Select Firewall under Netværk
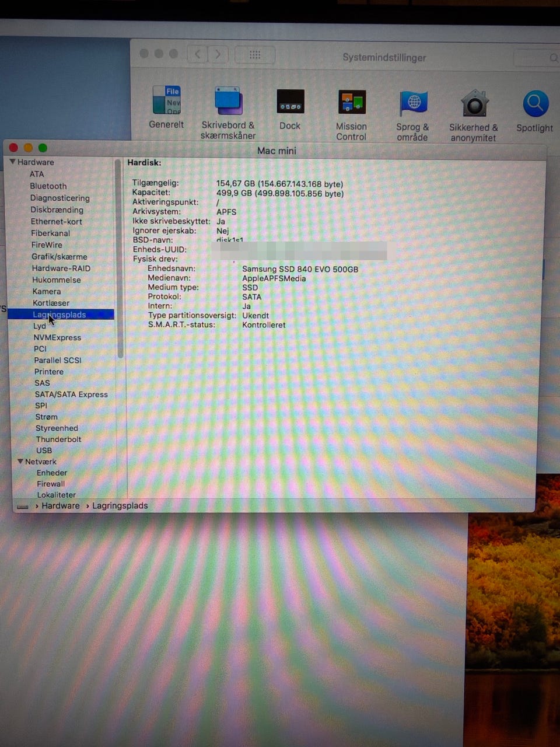Screen dimensions: 560x747 click(x=51, y=484)
